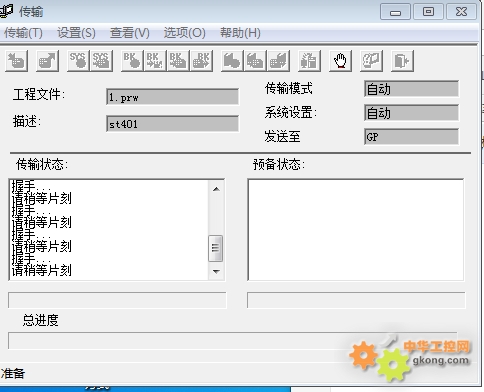The height and width of the screenshot is (392, 484).
Task: Click the Exit door toolbar icon
Action: (402, 61)
